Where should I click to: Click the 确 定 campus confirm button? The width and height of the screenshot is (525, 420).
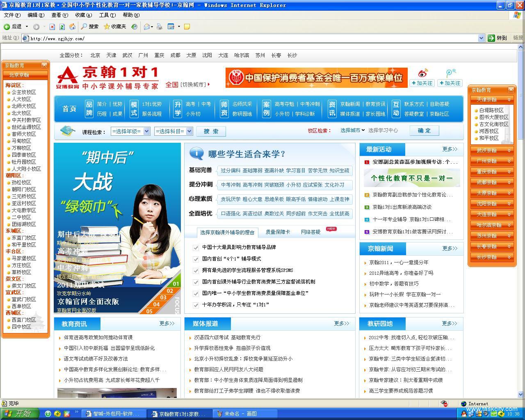425,130
